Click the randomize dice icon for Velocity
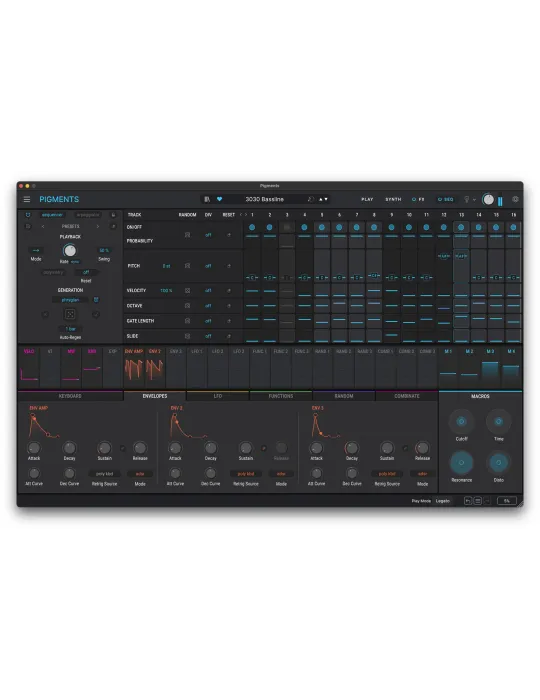540x700 pixels. tap(187, 290)
